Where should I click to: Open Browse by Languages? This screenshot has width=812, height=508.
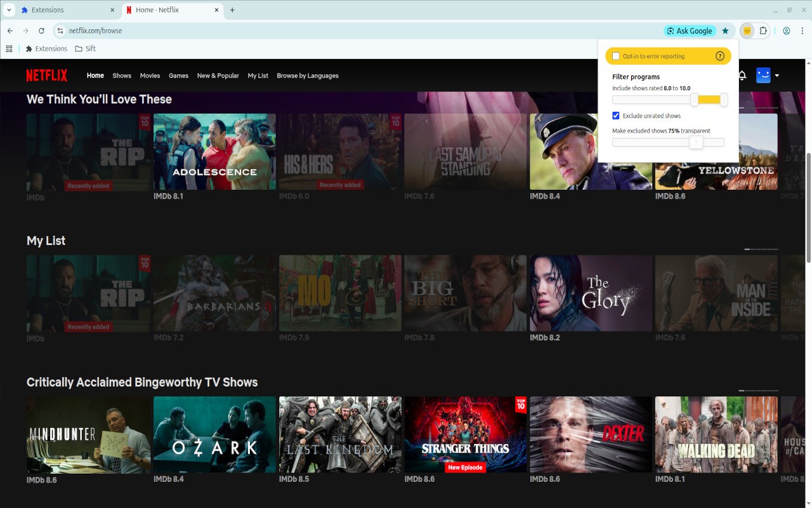pyautogui.click(x=308, y=76)
